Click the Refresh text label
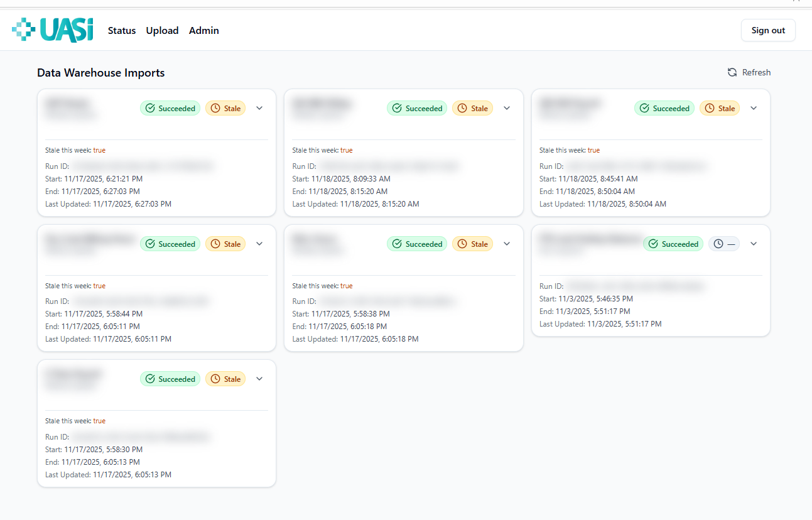 coord(756,72)
